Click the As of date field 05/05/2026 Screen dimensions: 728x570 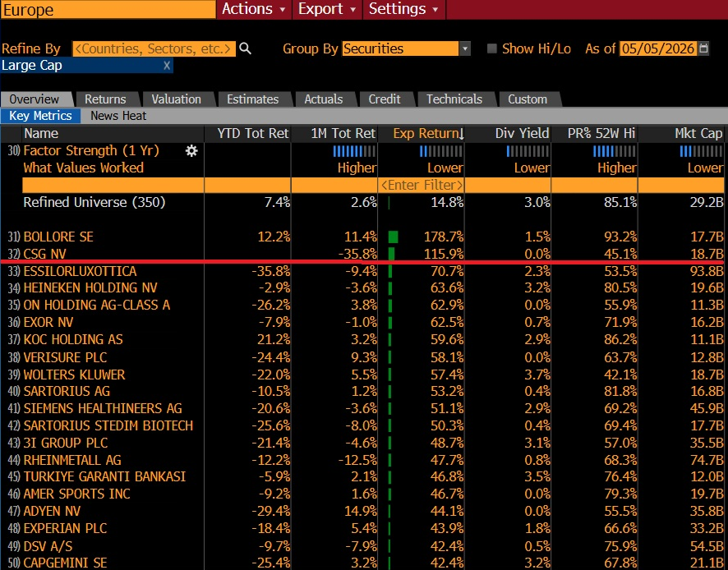point(658,48)
